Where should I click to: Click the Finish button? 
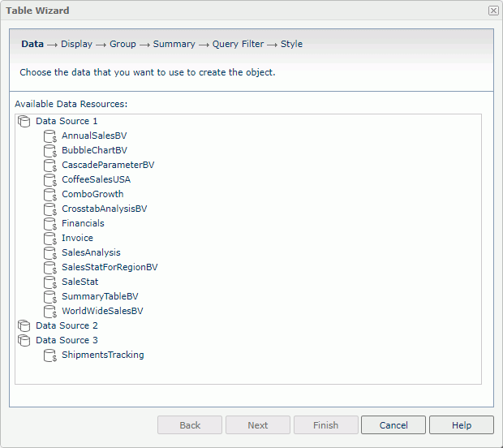[x=326, y=425]
